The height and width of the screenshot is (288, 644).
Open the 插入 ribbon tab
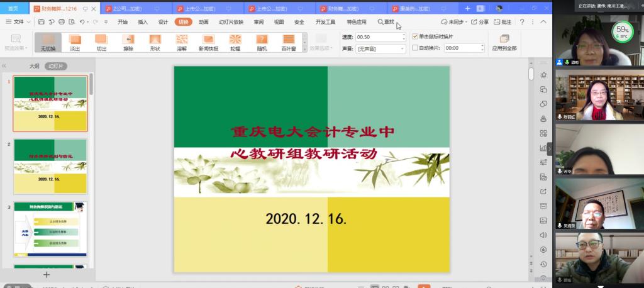pos(143,22)
